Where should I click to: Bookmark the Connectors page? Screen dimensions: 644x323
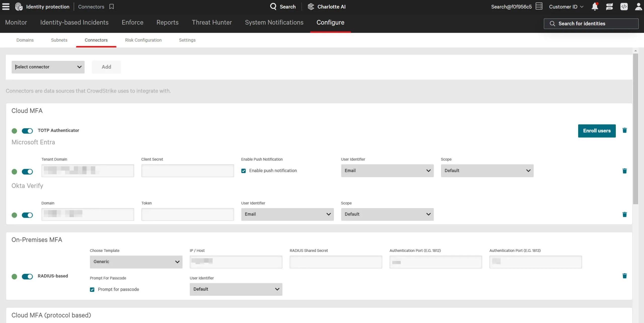111,7
